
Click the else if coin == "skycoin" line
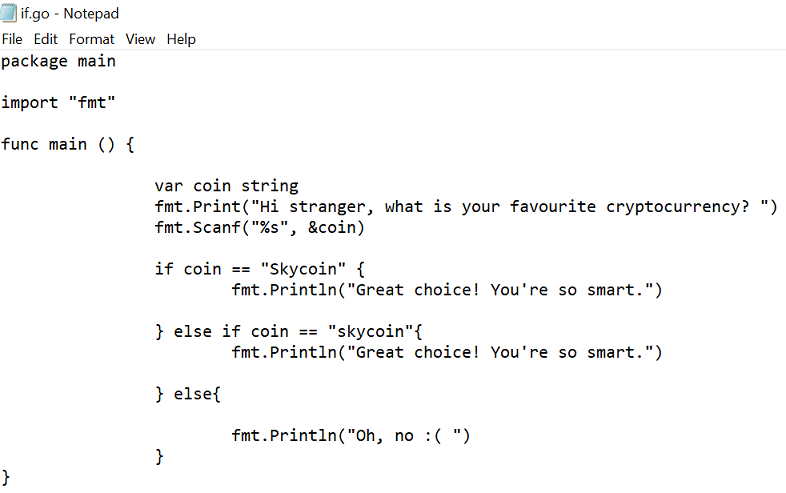(289, 332)
